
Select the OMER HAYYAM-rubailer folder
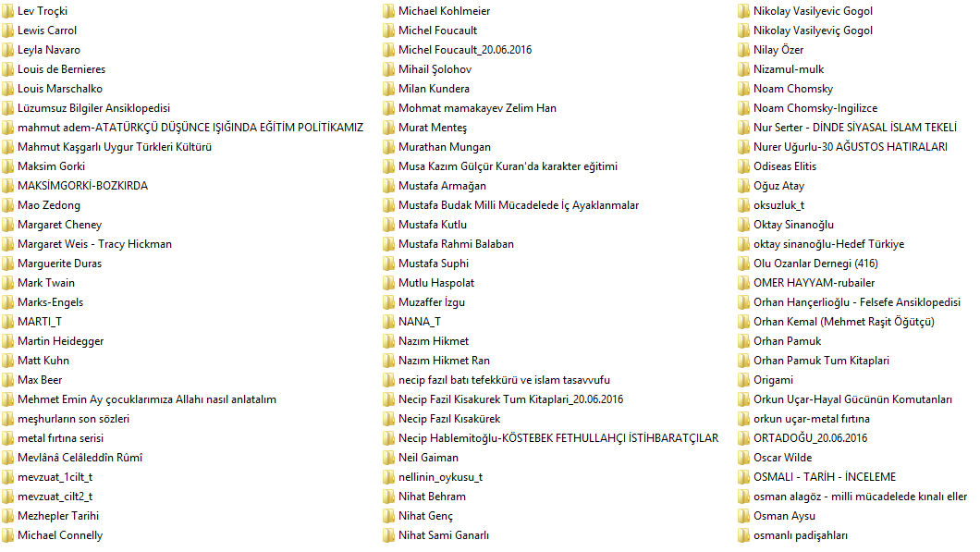[x=814, y=283]
